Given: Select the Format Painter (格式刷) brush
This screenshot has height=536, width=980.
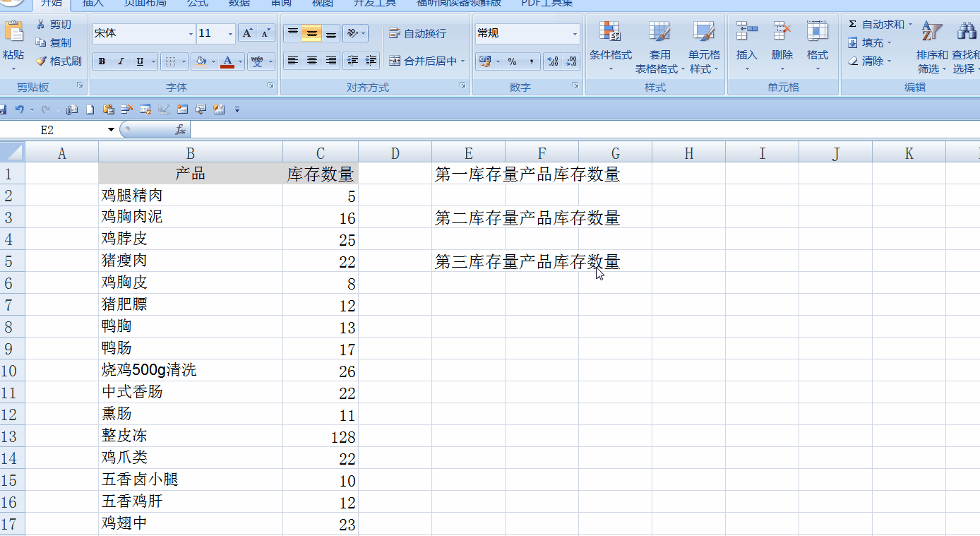Looking at the screenshot, I should point(59,61).
